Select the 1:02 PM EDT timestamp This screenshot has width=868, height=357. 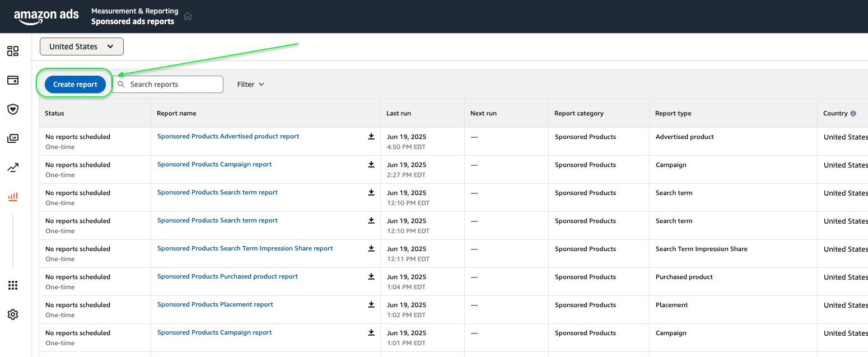tap(406, 315)
